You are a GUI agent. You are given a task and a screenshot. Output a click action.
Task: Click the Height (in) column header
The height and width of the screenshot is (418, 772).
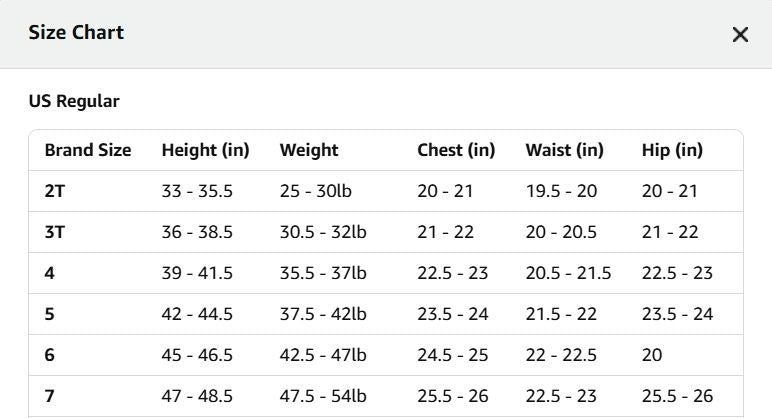205,150
